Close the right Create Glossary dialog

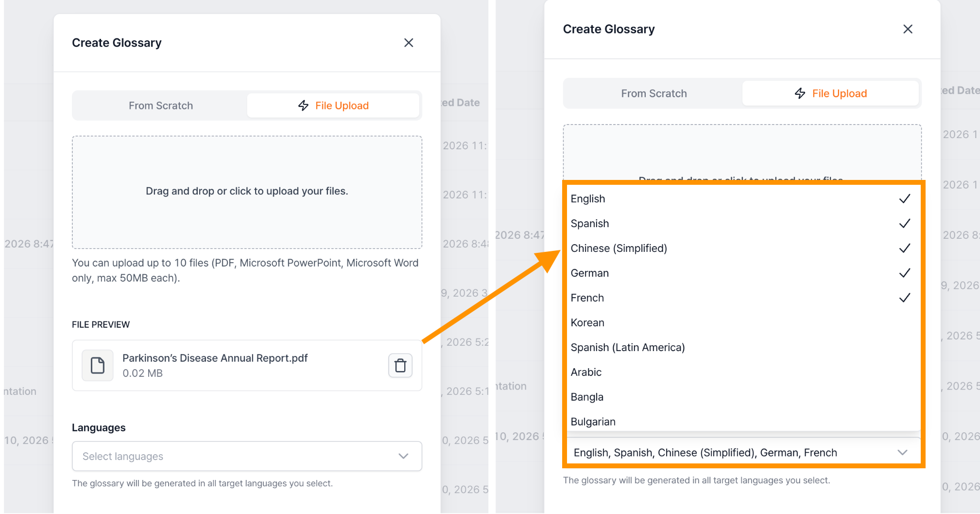(908, 29)
